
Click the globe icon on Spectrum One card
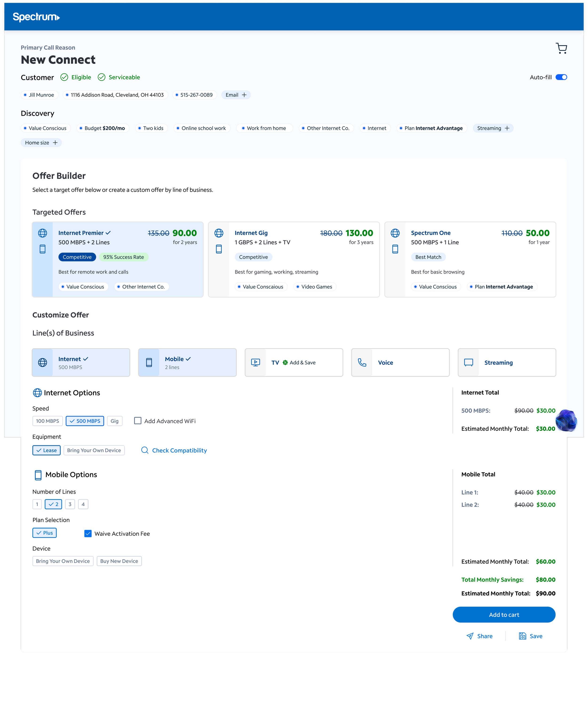[395, 233]
